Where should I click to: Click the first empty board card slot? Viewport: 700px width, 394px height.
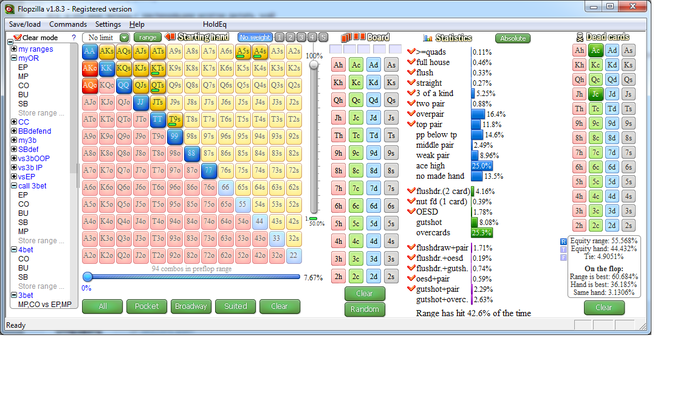[335, 49]
